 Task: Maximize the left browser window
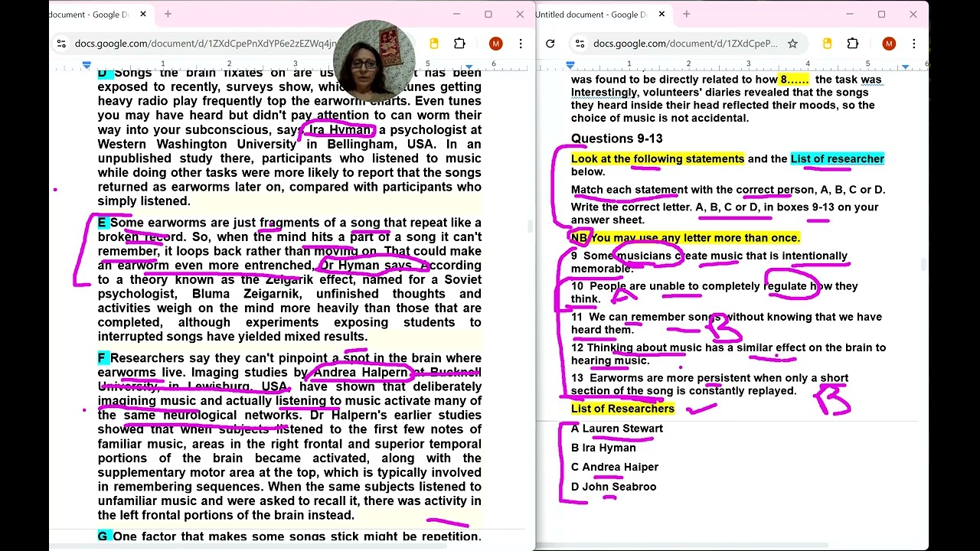click(488, 14)
